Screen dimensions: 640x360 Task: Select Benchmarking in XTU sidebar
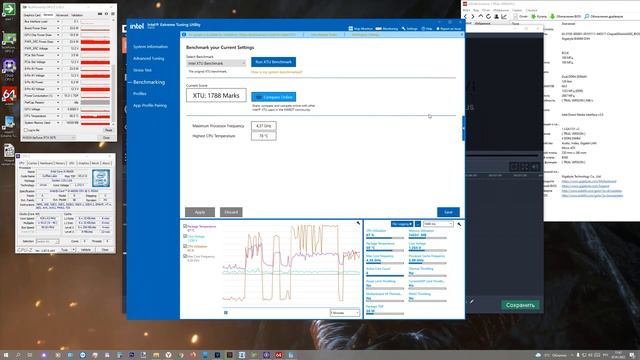point(149,82)
